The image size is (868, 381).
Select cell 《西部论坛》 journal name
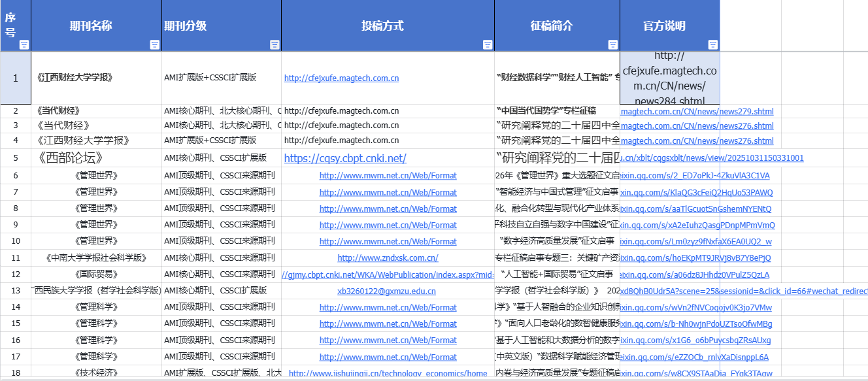[96, 158]
